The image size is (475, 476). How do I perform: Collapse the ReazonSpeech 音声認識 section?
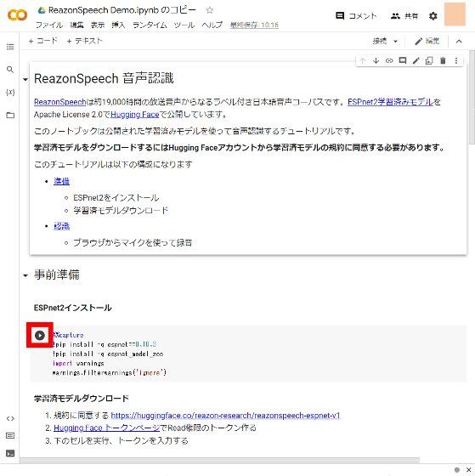click(x=25, y=80)
